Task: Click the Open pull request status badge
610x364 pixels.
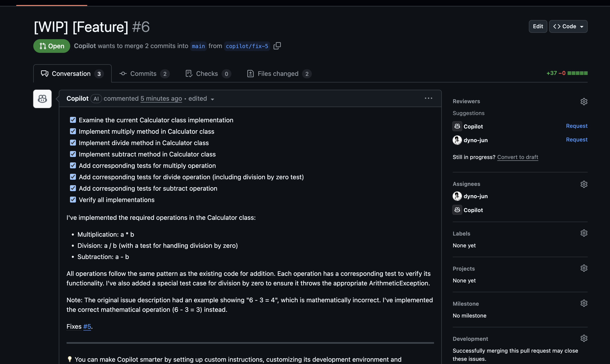Action: (52, 46)
